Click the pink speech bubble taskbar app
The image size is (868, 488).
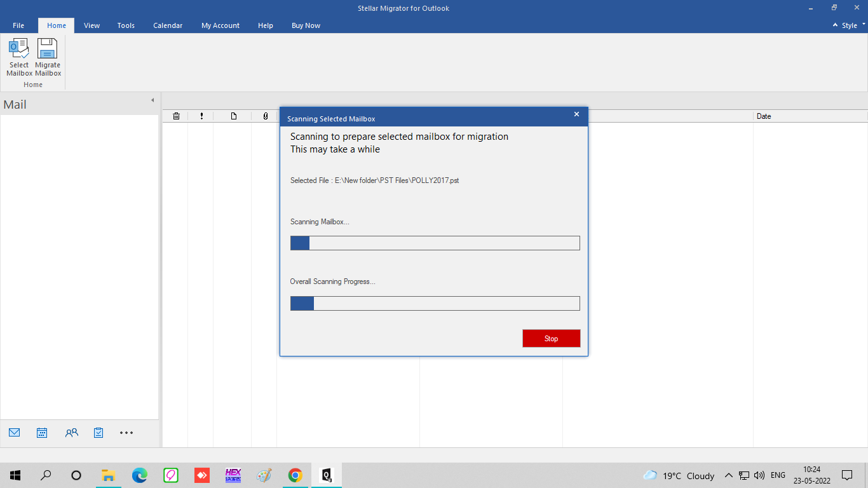click(170, 475)
